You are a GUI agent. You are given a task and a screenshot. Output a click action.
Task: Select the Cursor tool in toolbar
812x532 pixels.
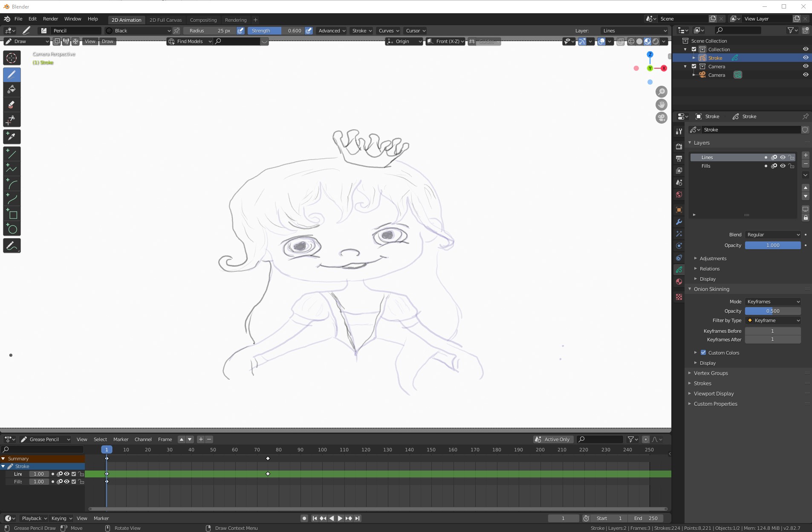[12, 58]
